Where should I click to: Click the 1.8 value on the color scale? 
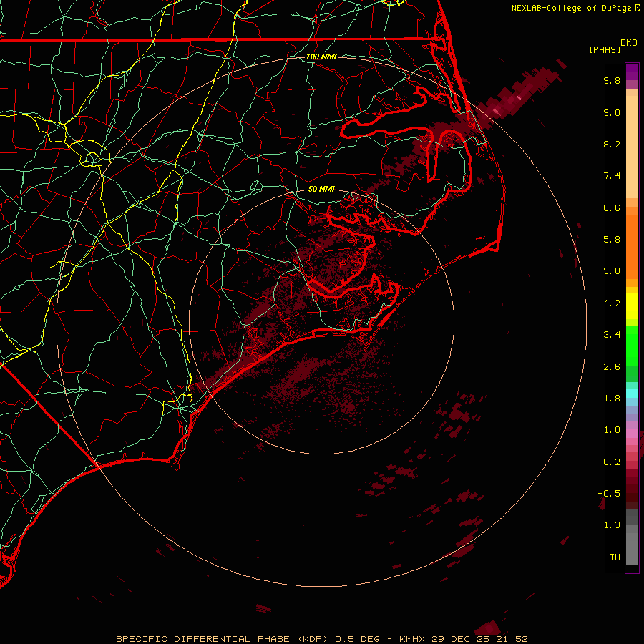click(x=612, y=399)
